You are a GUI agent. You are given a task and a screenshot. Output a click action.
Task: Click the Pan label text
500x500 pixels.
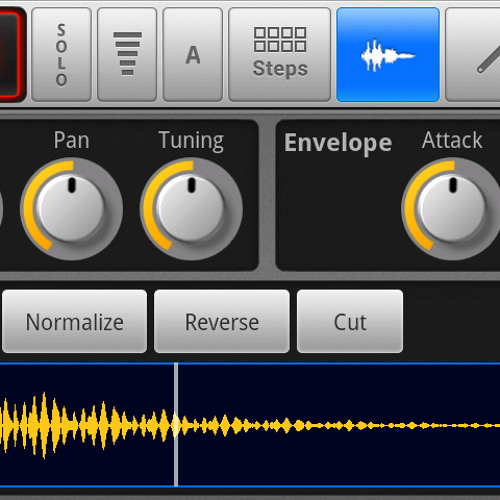click(x=71, y=140)
